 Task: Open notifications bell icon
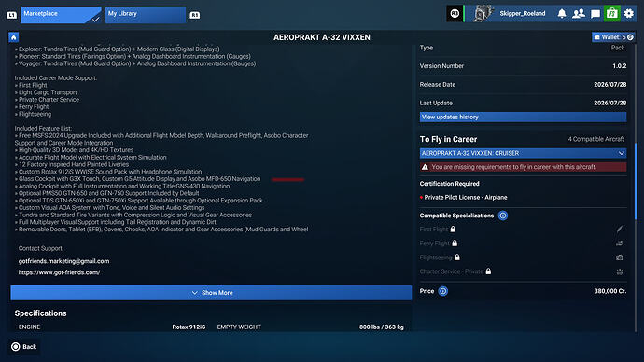[x=562, y=14]
